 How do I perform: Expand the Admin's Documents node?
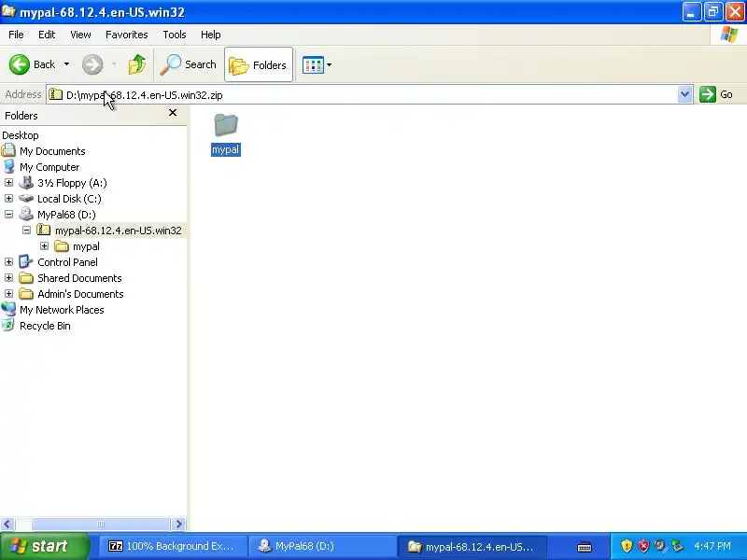(8, 293)
